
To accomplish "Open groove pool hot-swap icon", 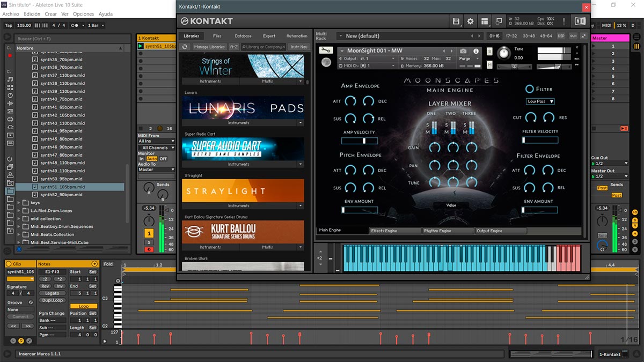I will [31, 302].
